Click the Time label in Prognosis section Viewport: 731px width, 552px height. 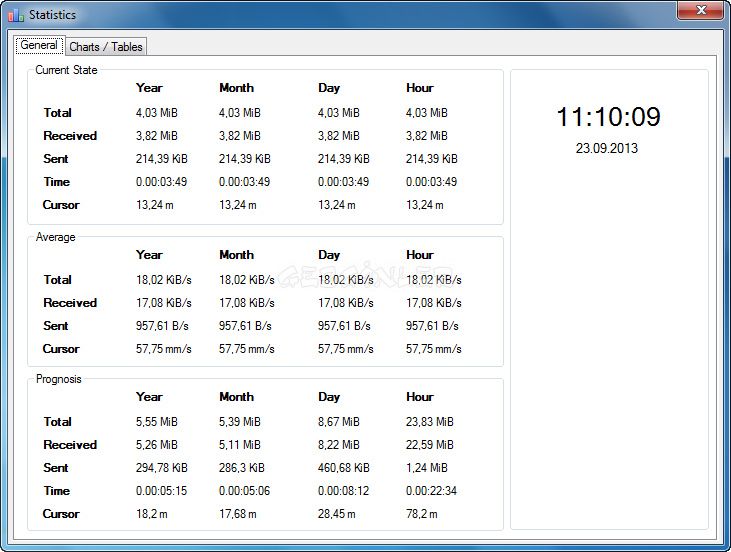point(57,491)
